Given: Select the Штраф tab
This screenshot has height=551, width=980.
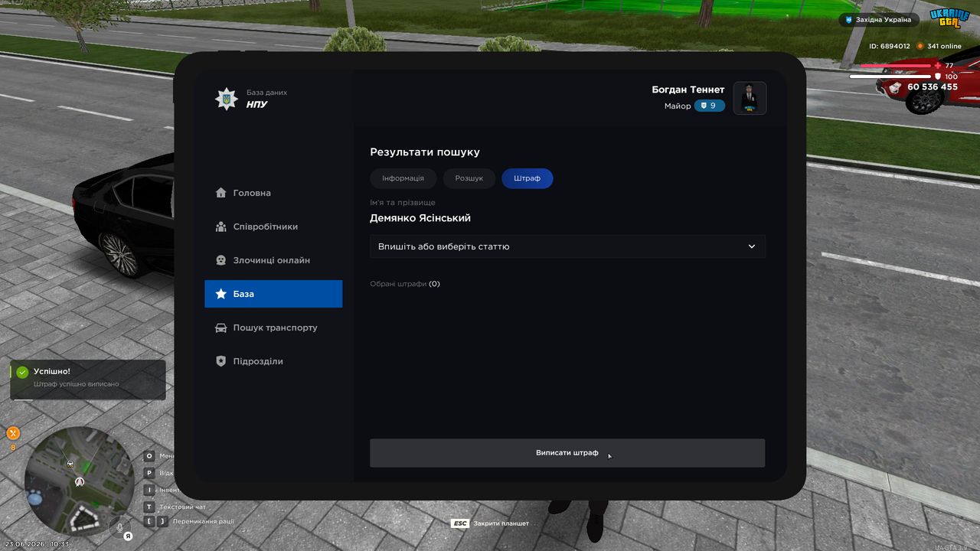Looking at the screenshot, I should (x=528, y=178).
